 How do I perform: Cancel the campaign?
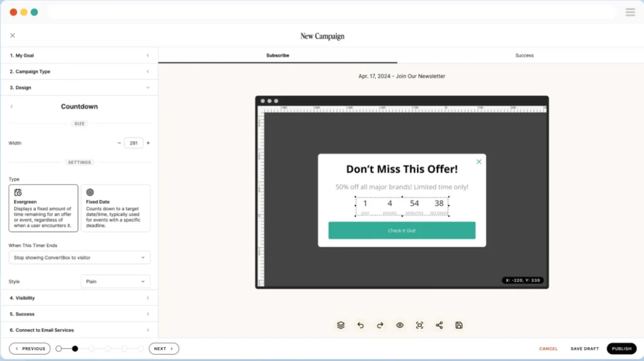point(548,348)
